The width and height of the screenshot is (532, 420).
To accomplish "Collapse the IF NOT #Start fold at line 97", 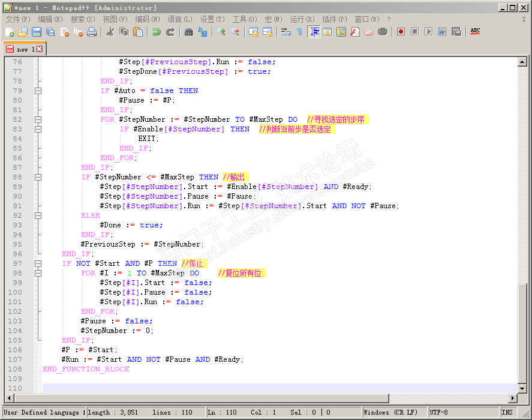I will tap(38, 263).
